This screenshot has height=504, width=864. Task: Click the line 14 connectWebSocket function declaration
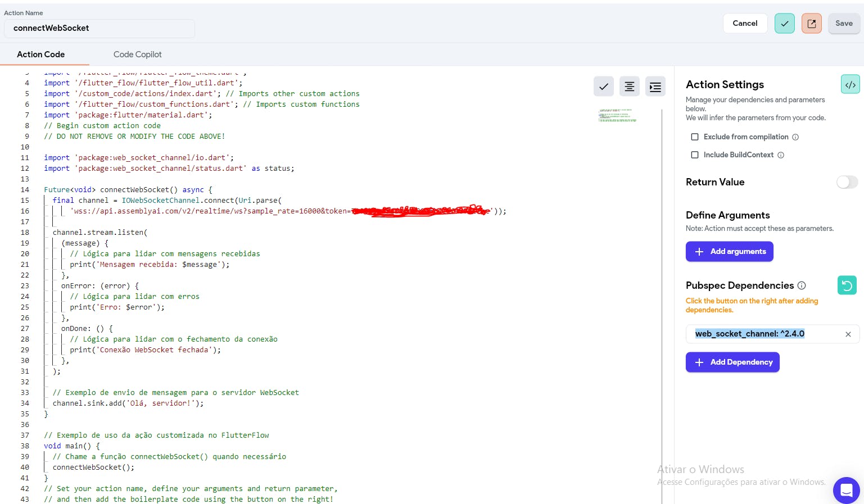[x=128, y=190]
